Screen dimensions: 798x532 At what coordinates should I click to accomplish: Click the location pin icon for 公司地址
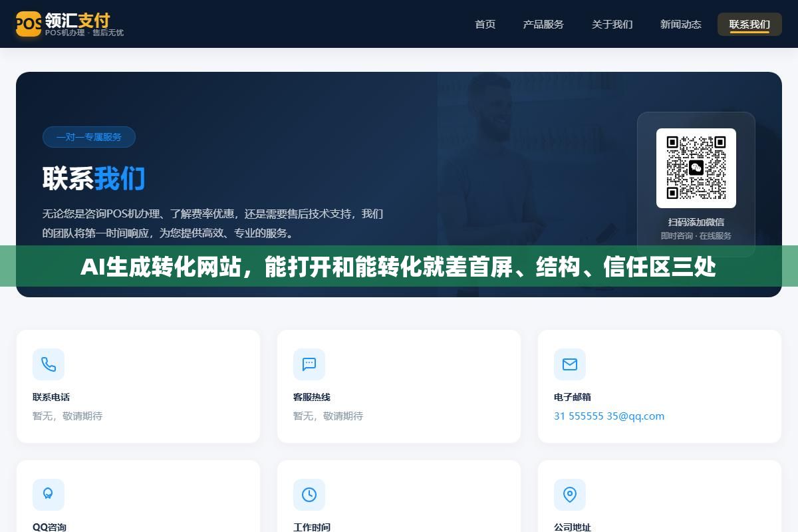tap(570, 495)
